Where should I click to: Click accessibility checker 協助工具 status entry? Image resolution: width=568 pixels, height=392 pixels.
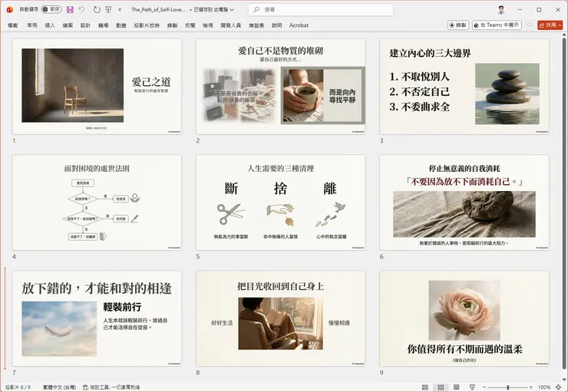(111, 387)
